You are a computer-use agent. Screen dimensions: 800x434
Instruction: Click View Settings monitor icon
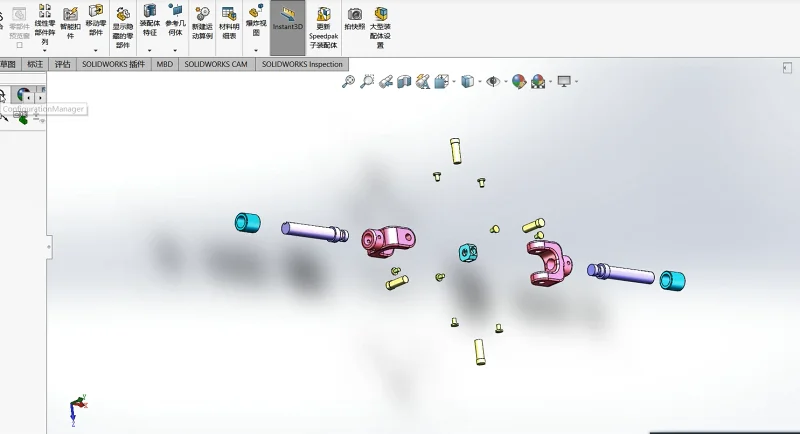click(564, 81)
